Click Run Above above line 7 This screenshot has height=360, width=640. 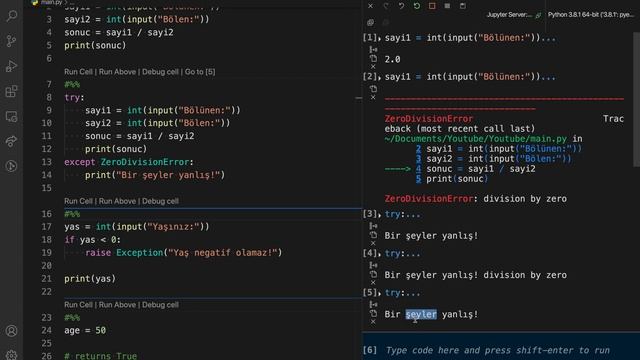pos(117,72)
